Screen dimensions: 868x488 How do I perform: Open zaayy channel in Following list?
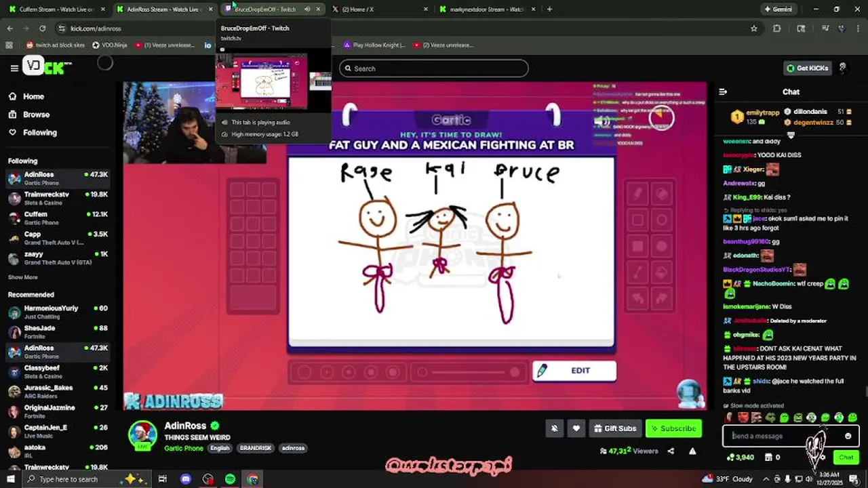[x=58, y=258]
